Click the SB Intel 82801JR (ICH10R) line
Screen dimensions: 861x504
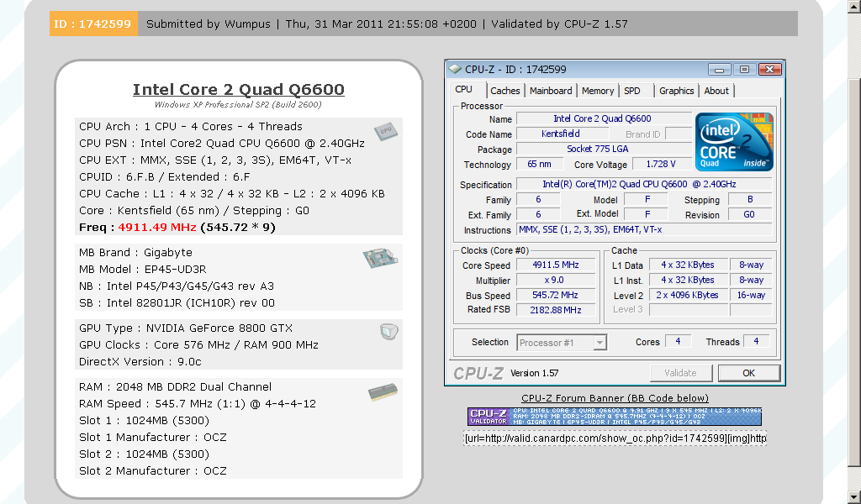click(177, 302)
